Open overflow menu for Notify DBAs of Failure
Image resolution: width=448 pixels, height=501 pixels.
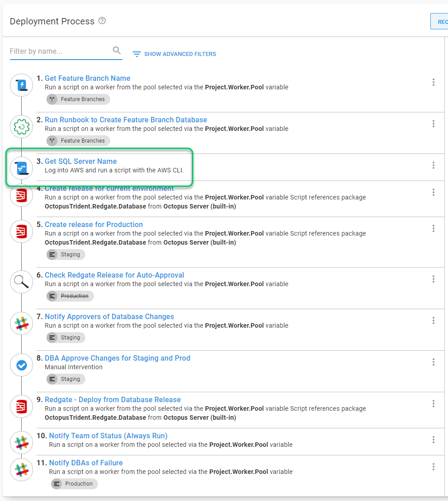433,467
